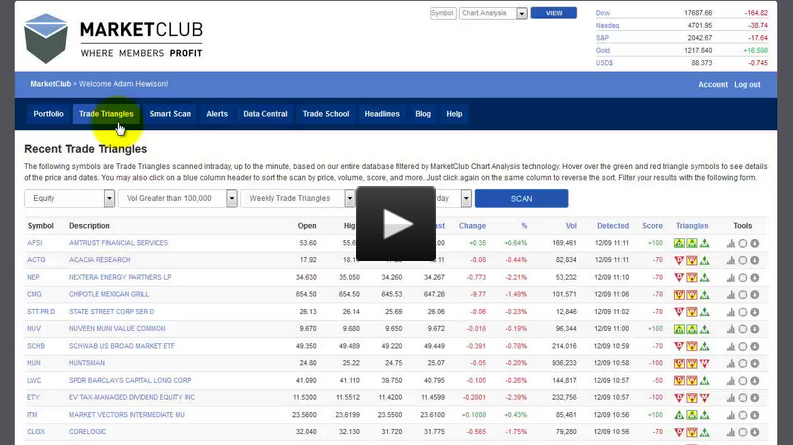This screenshot has width=793, height=445.
Task: Open the Headlines tab
Action: [x=382, y=114]
